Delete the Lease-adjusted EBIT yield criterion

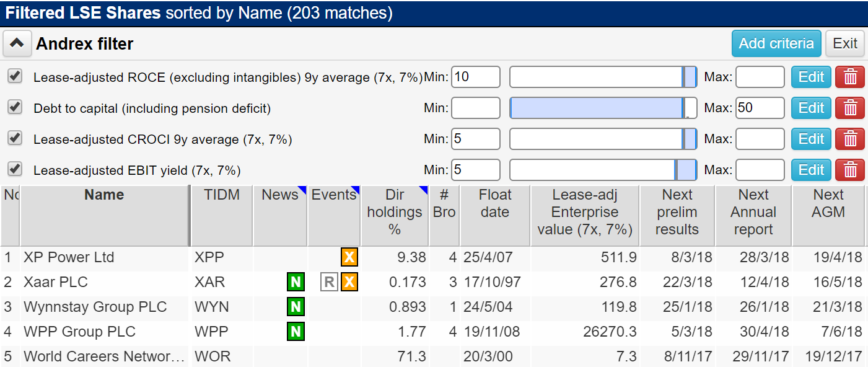pos(850,170)
